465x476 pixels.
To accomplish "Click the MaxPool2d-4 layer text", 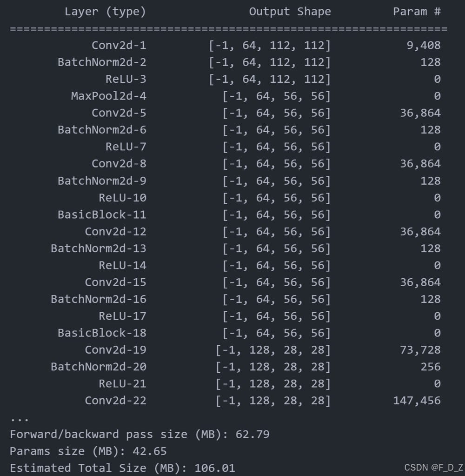I will (x=108, y=96).
